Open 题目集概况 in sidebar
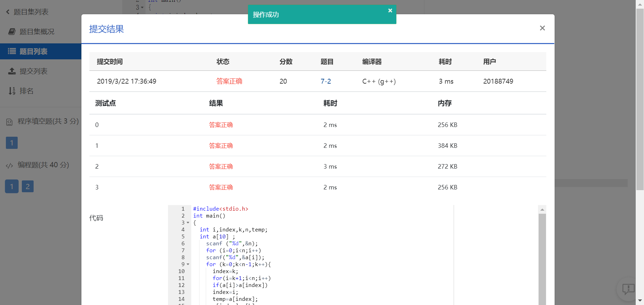 (x=37, y=32)
